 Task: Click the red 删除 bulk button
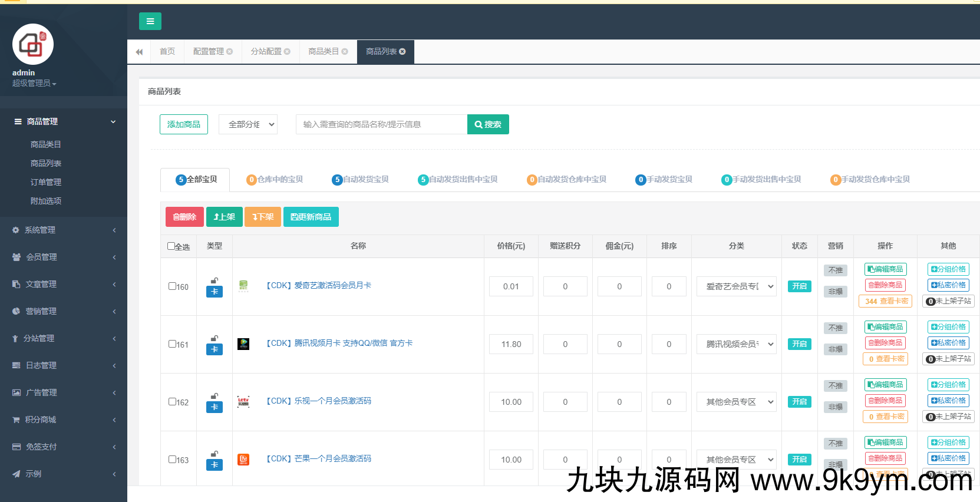[x=184, y=217]
